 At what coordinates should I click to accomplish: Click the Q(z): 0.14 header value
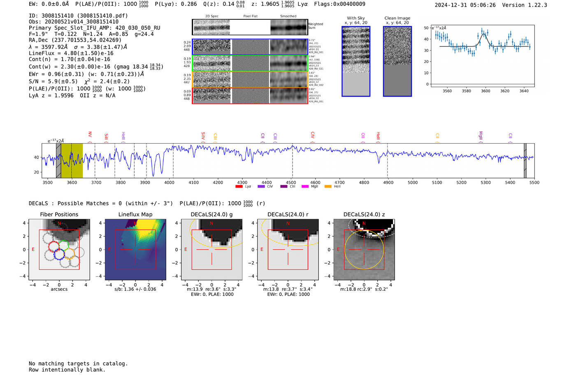click(x=225, y=4)
